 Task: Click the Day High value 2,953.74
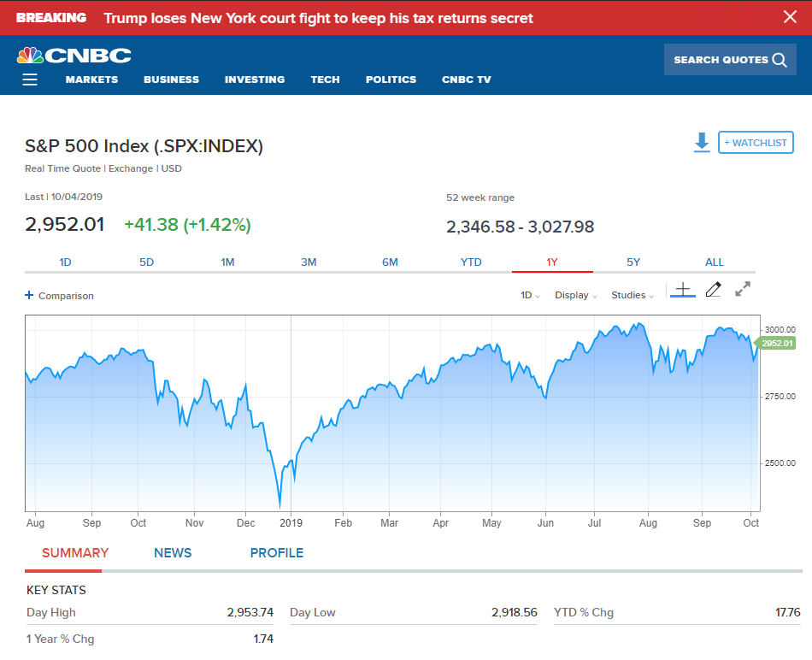point(250,612)
